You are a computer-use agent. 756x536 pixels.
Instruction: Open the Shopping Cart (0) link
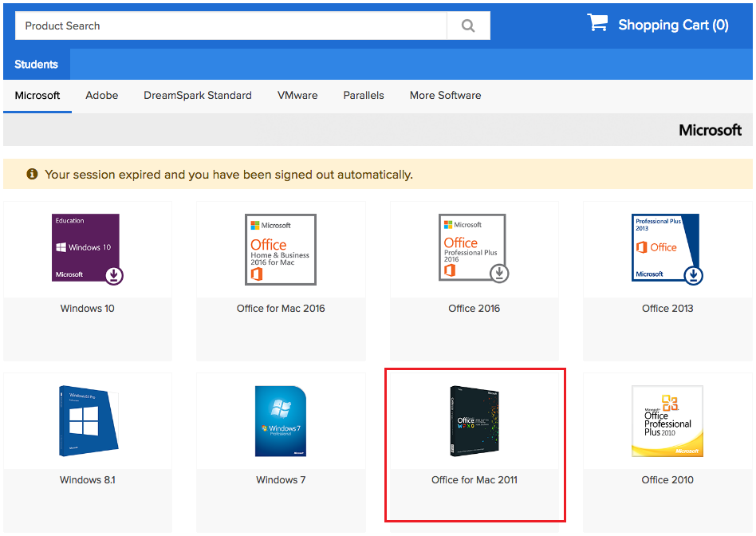tap(673, 25)
